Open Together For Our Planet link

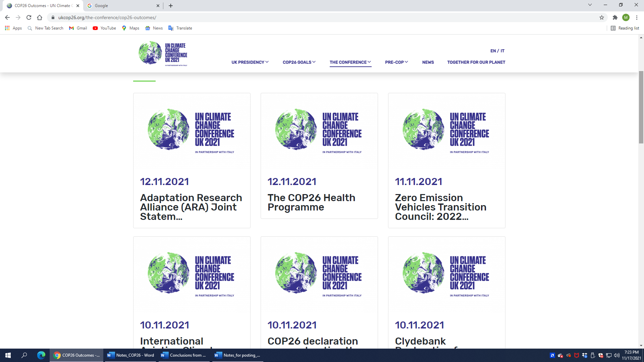(x=476, y=62)
